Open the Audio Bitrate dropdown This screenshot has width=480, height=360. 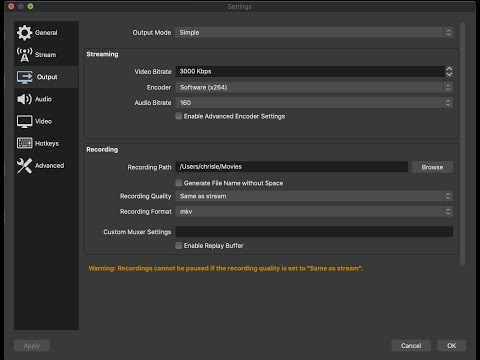point(314,103)
